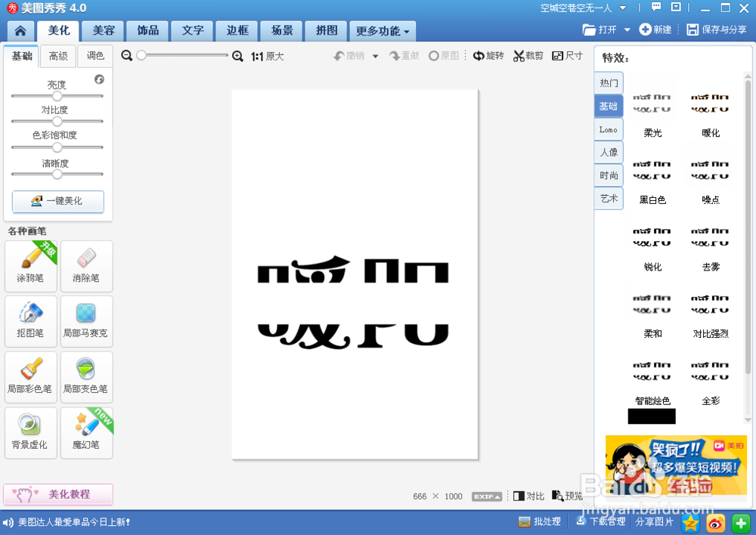
Task: Click the 亮度 brightness slider handle
Action: [57, 96]
